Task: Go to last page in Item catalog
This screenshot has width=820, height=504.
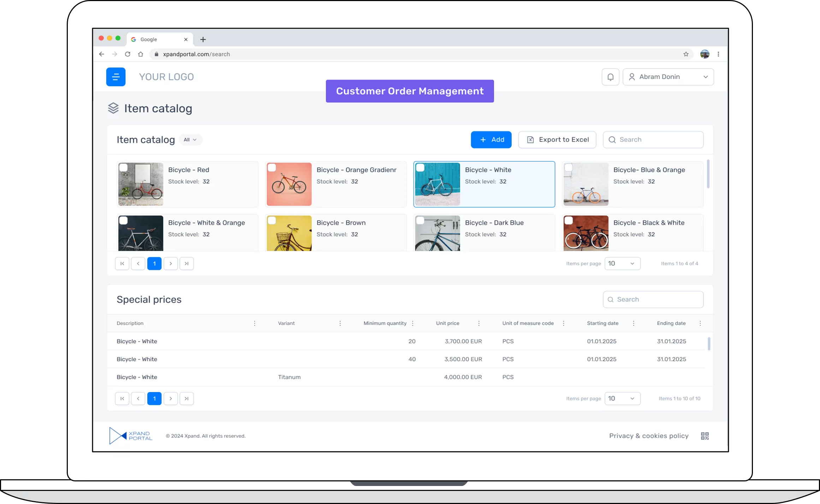Action: pos(186,263)
